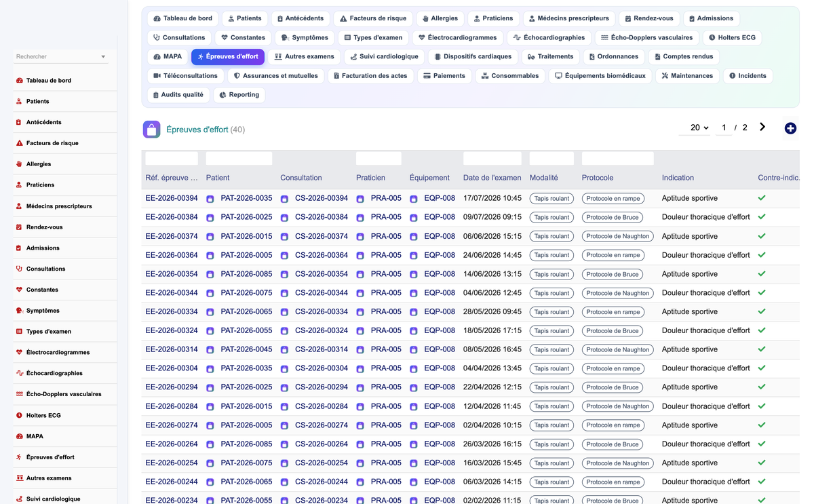
Task: Click Aptitude sportive in row EE-2026-00274
Action: [x=689, y=425]
